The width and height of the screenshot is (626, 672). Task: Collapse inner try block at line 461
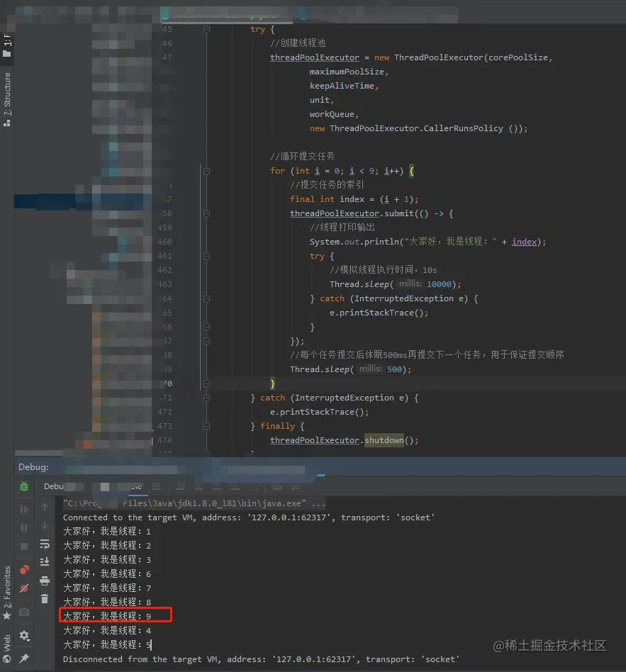click(x=207, y=256)
